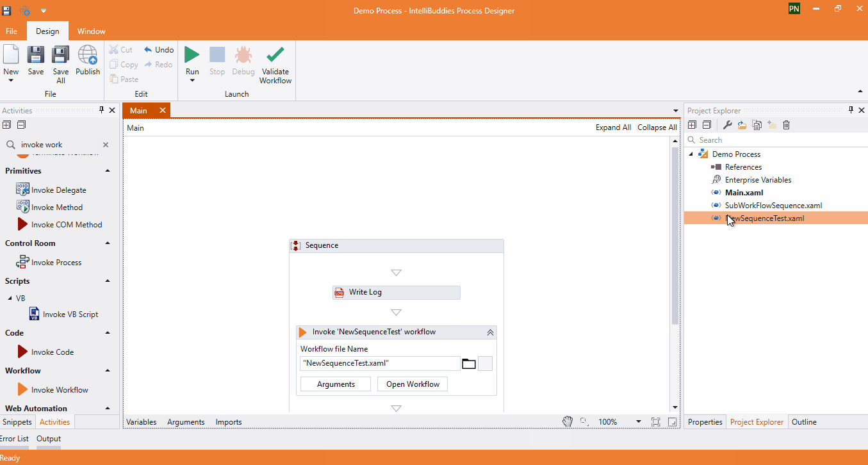Select the Invoke Delegate activity icon
The width and height of the screenshot is (868, 465).
coord(21,189)
